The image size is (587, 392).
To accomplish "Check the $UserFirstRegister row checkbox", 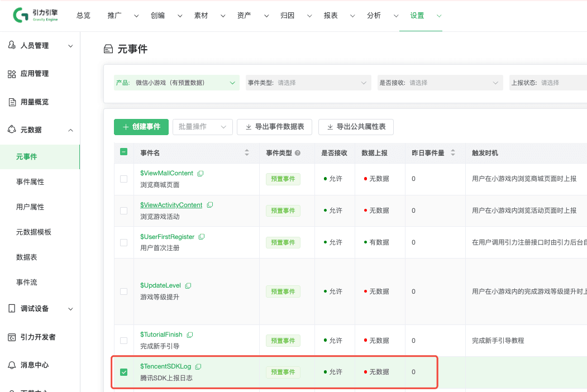I will (x=123, y=242).
